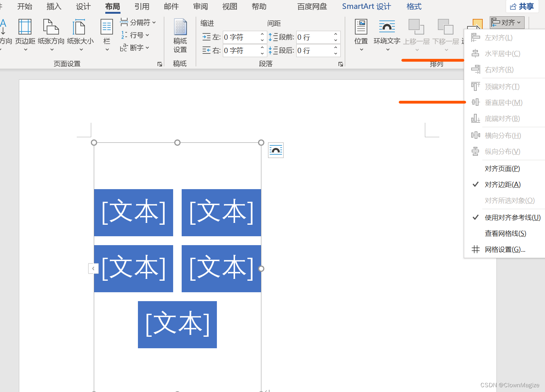Image resolution: width=545 pixels, height=392 pixels.
Task: Select the top-right [文本] SmartArt box
Action: coord(221,213)
